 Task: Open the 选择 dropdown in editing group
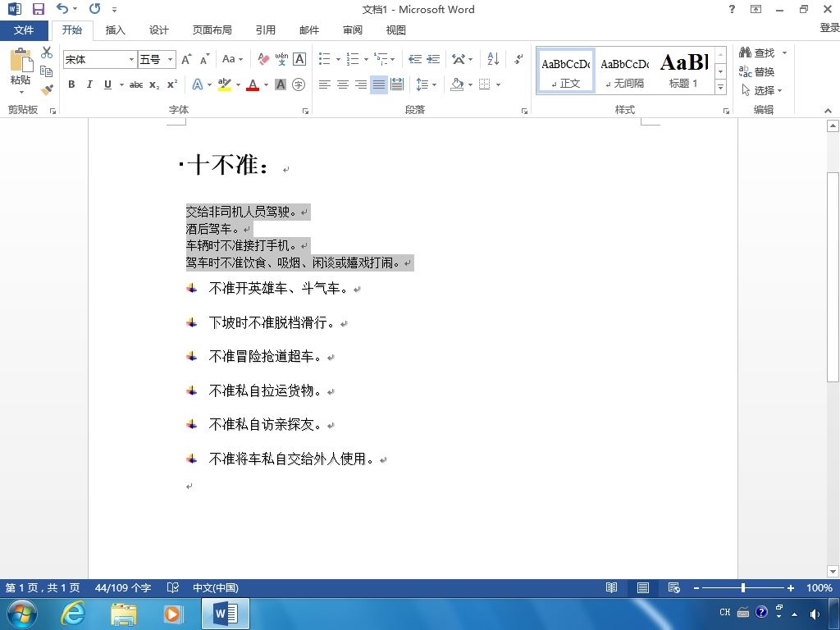[762, 90]
